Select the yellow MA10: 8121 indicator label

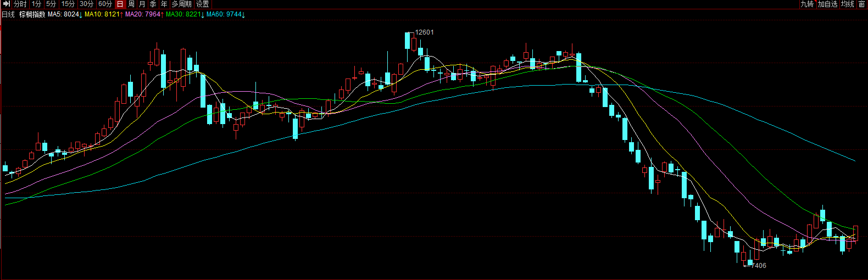104,14
